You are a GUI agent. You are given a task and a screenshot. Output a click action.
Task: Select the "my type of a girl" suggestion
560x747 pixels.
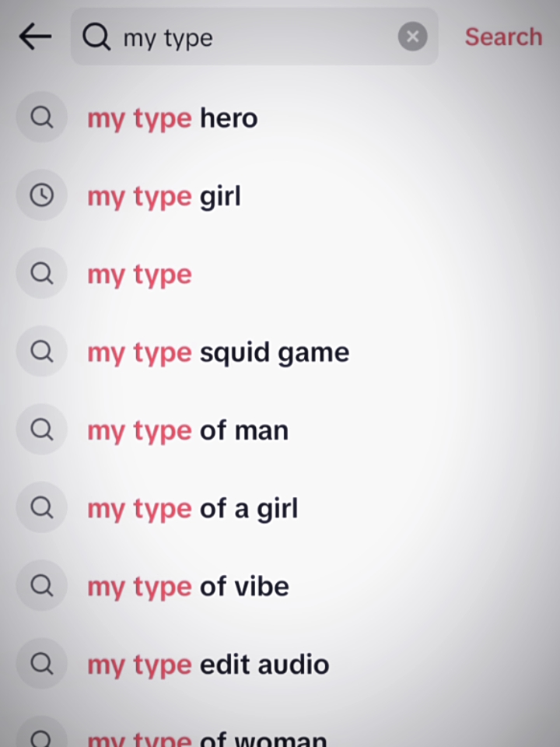[x=192, y=508]
